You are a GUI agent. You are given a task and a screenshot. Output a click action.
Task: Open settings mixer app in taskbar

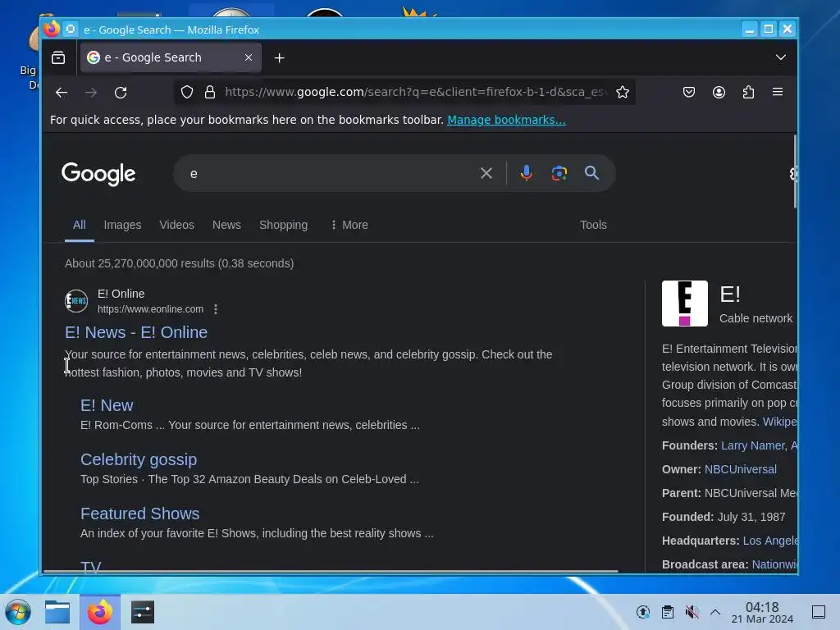(x=143, y=612)
